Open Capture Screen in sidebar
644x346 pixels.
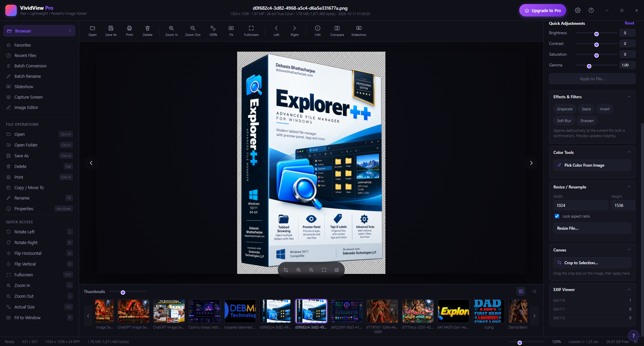(x=39, y=97)
